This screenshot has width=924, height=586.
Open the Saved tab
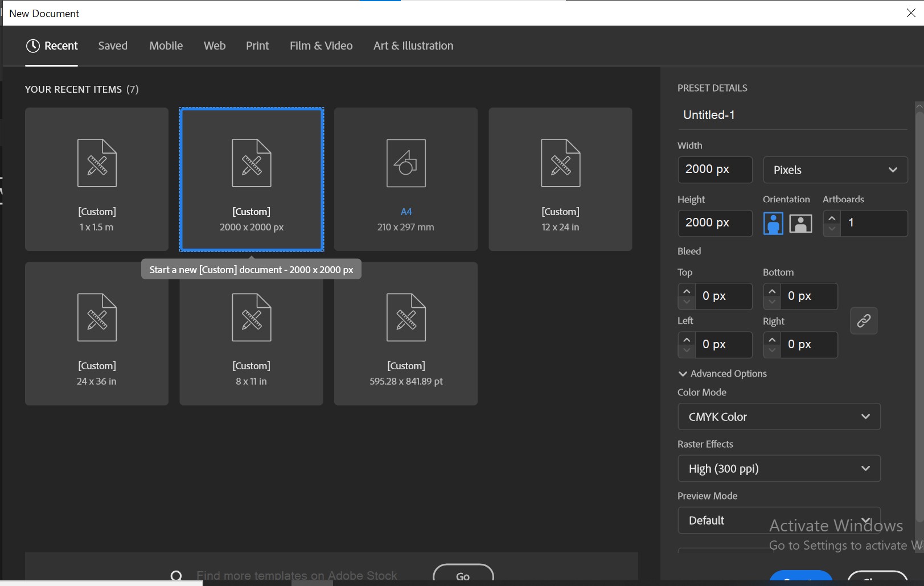tap(113, 46)
